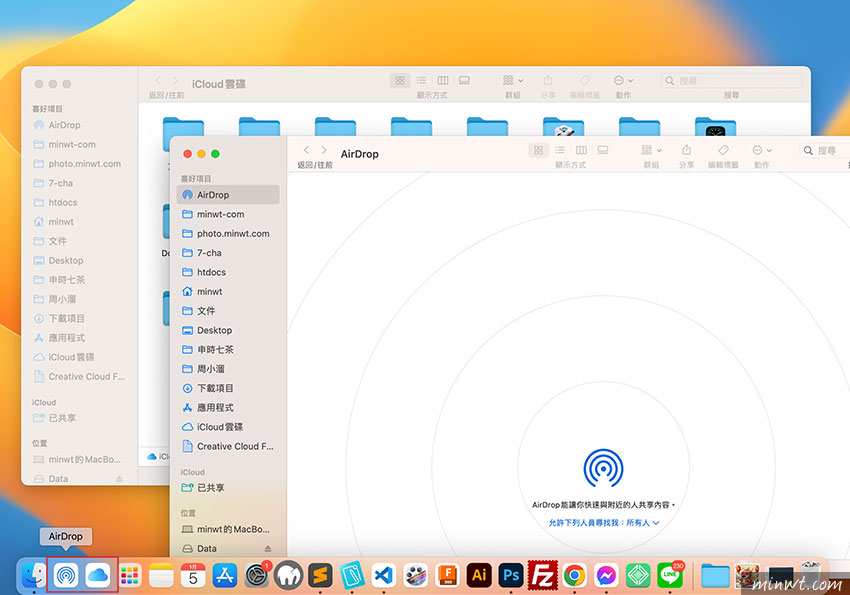Open Action menu in iCloud window
This screenshot has width=850, height=595.
tap(623, 80)
